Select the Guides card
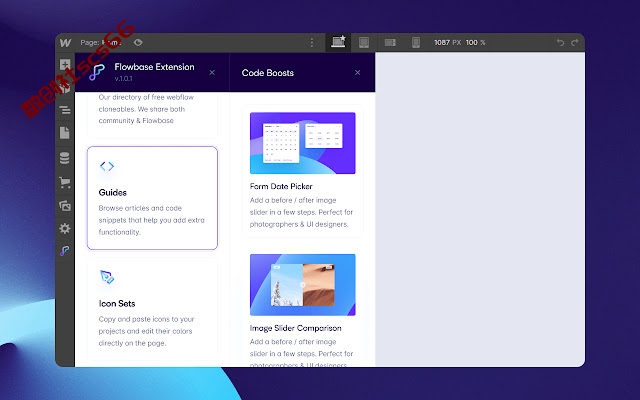The height and width of the screenshot is (400, 640). 152,198
